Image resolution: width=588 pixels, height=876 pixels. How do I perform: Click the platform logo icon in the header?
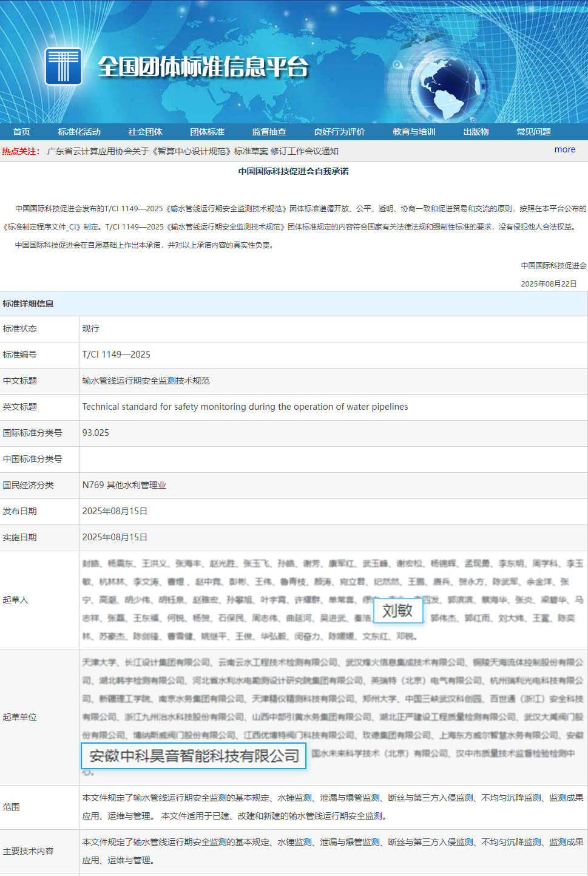point(64,67)
